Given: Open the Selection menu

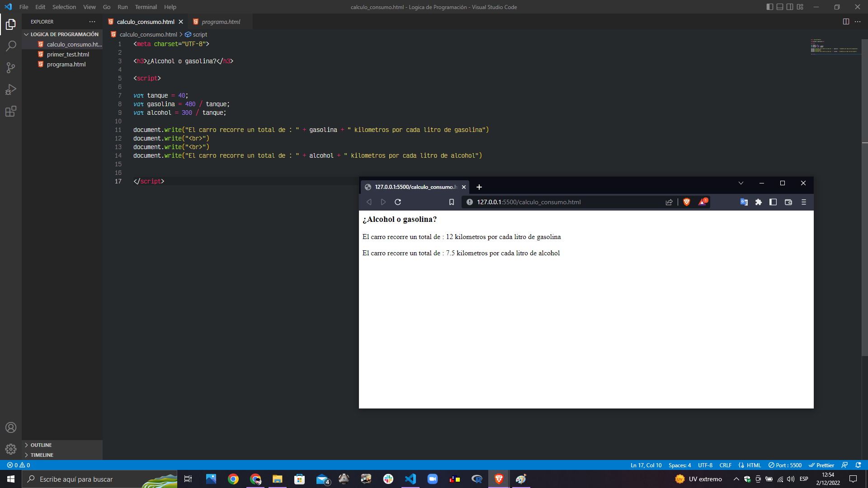Looking at the screenshot, I should tap(64, 7).
